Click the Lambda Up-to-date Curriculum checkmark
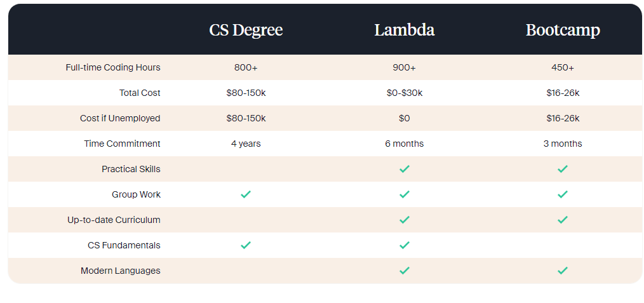The height and width of the screenshot is (303, 644). click(404, 220)
